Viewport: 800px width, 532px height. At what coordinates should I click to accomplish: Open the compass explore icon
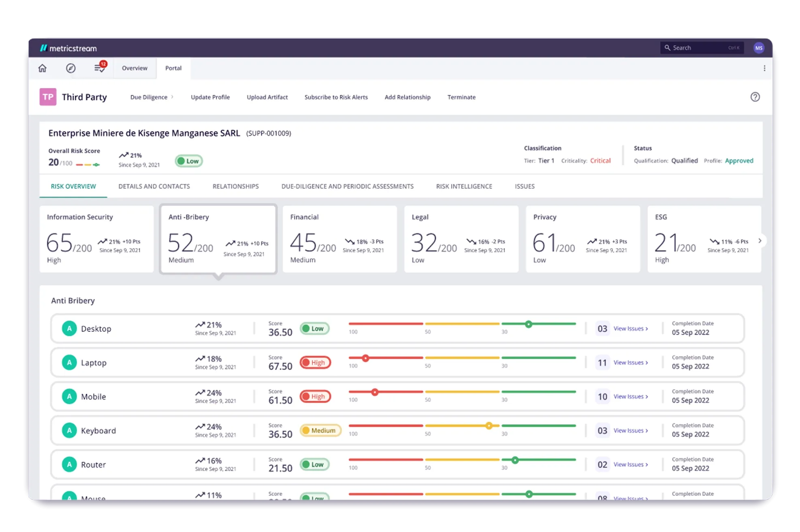tap(71, 68)
